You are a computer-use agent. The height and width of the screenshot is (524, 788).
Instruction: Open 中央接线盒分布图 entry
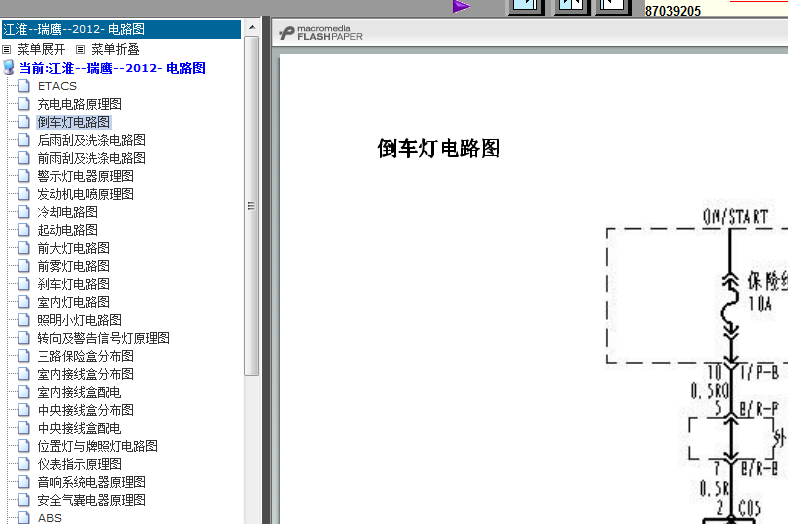pos(85,410)
